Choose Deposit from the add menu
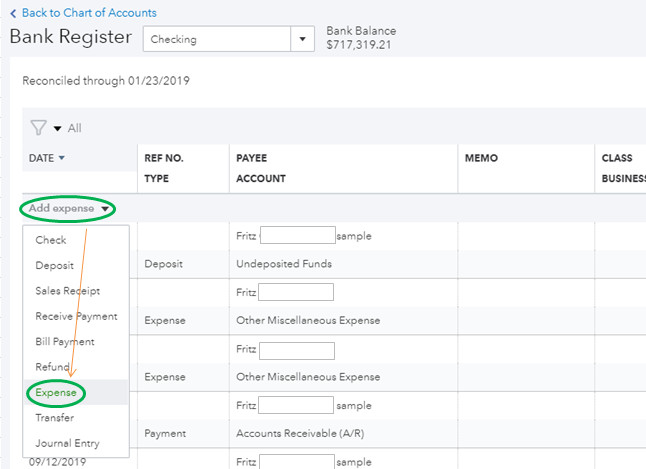The width and height of the screenshot is (646, 469). click(x=54, y=265)
